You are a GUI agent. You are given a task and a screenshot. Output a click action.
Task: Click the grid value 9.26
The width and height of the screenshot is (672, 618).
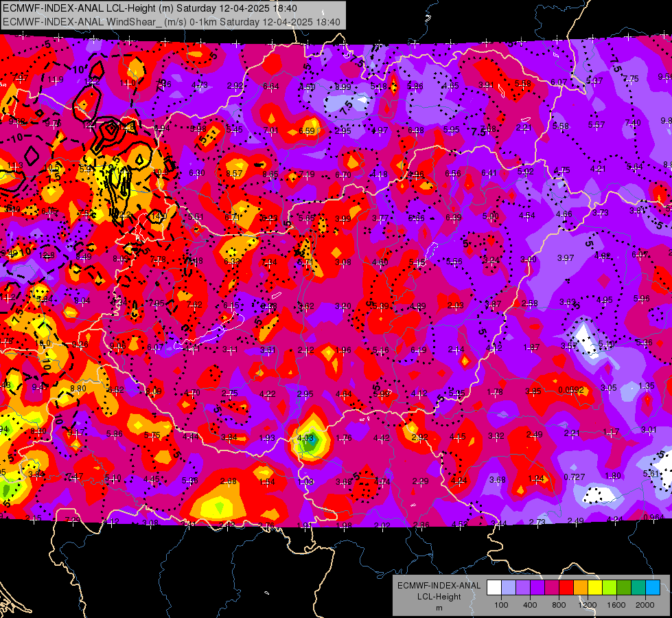coord(80,345)
